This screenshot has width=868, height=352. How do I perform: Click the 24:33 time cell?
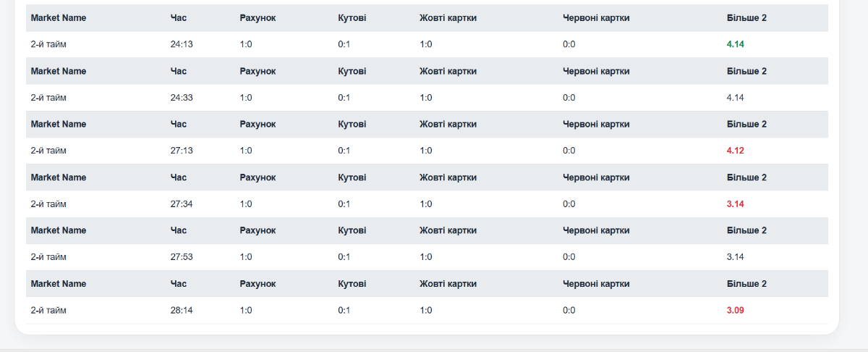(x=182, y=98)
